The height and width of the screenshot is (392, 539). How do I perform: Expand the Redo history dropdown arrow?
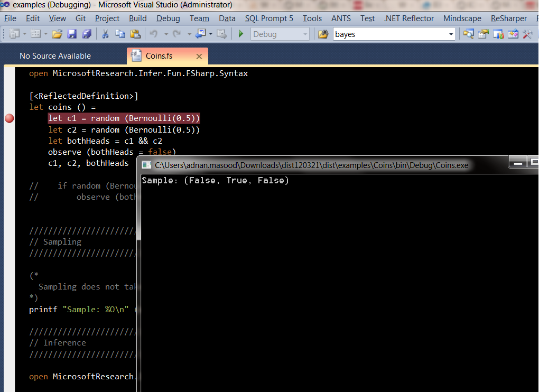189,34
